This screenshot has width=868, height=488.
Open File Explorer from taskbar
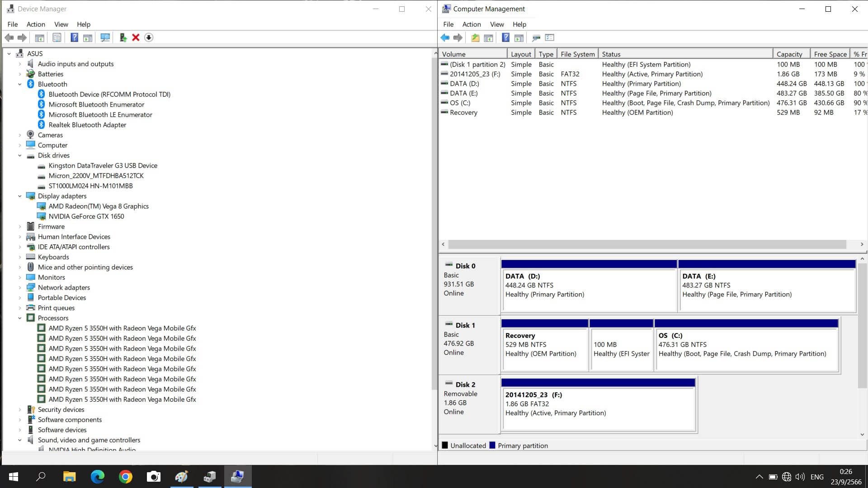69,476
